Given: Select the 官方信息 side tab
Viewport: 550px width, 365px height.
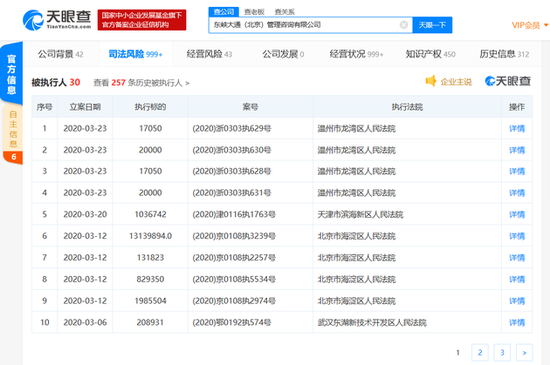Looking at the screenshot, I should click(12, 74).
